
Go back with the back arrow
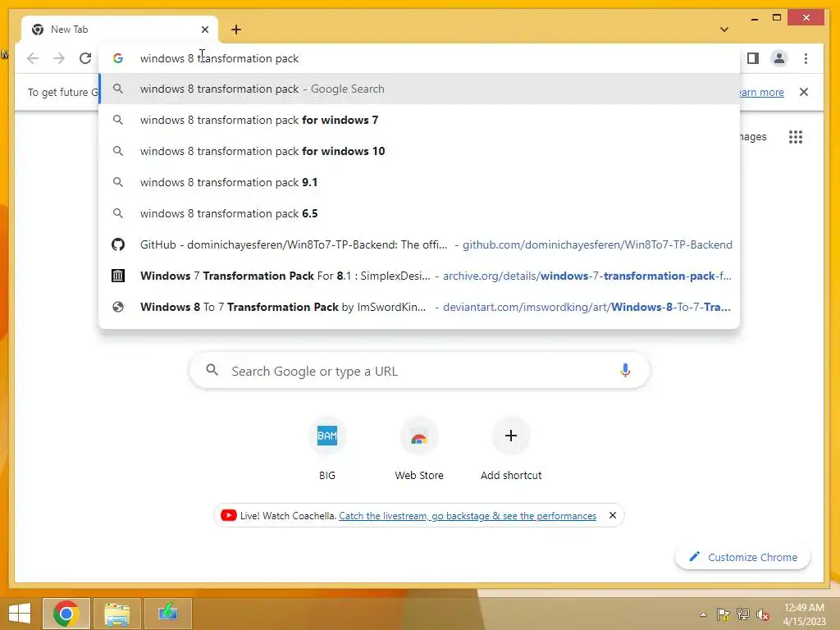coord(33,58)
